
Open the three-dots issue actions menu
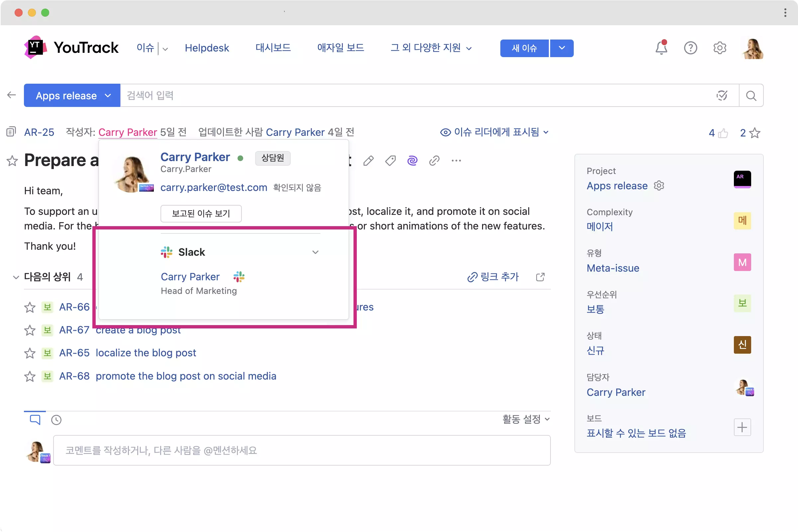pyautogui.click(x=456, y=160)
